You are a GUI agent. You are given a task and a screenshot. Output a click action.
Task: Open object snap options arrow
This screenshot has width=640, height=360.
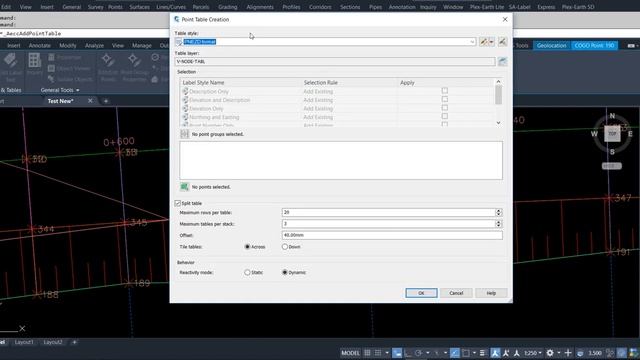point(474,353)
